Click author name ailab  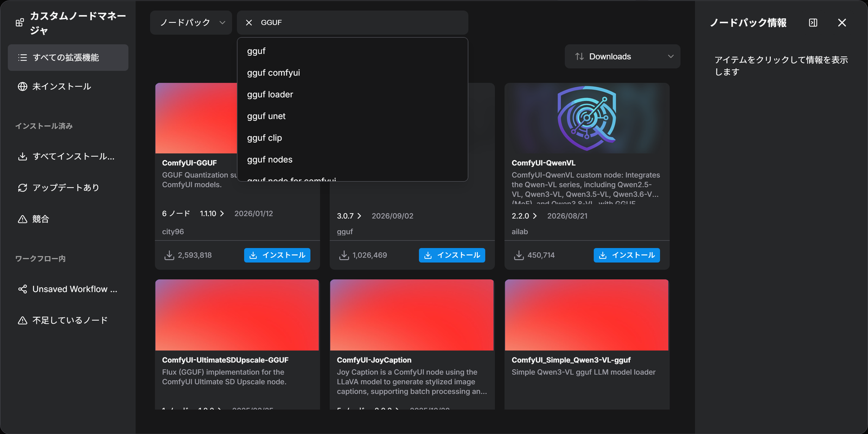pyautogui.click(x=520, y=232)
